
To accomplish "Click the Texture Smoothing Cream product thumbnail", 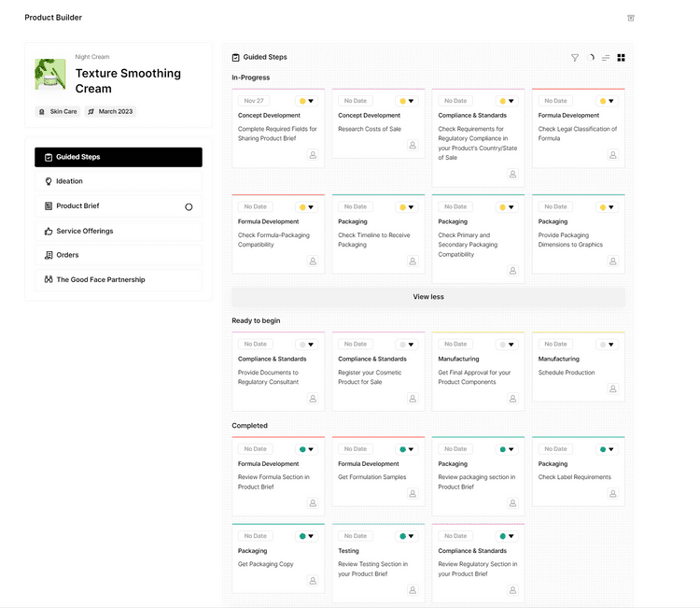I will click(50, 74).
